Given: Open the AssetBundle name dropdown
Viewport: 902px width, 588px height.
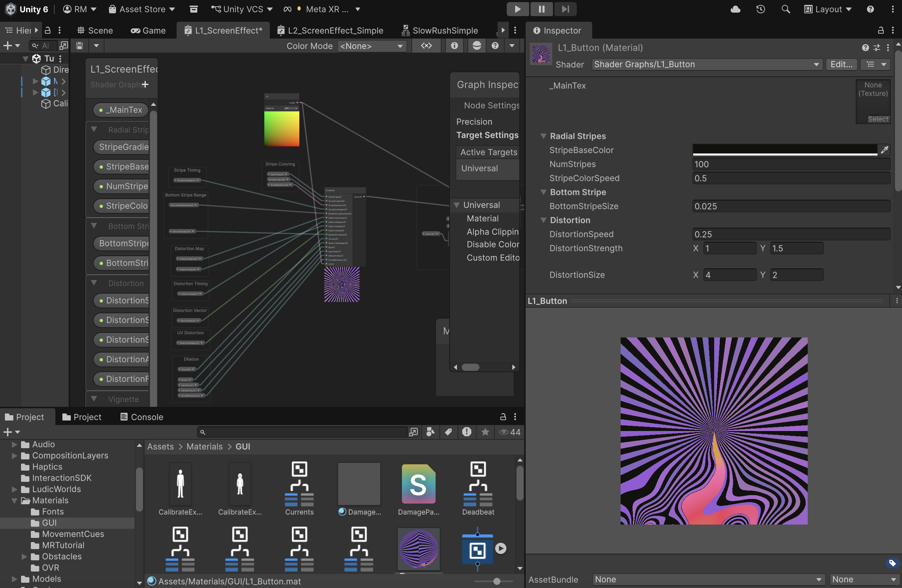Looking at the screenshot, I should pyautogui.click(x=708, y=579).
